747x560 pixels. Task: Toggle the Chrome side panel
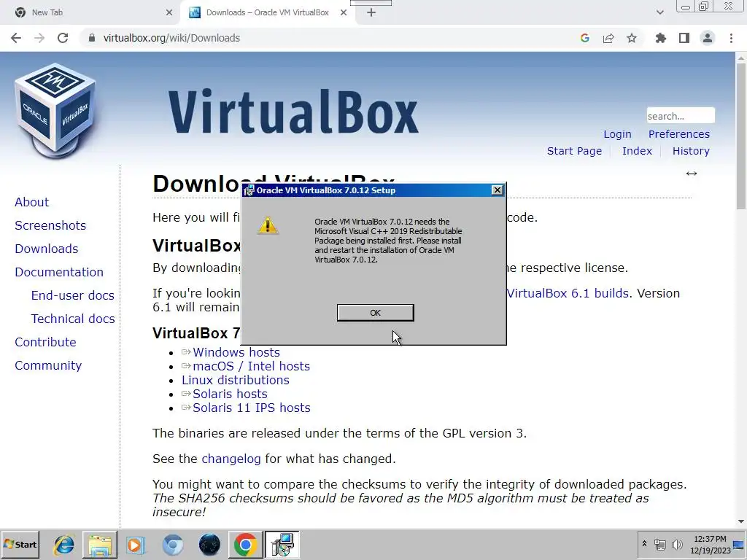[684, 38]
